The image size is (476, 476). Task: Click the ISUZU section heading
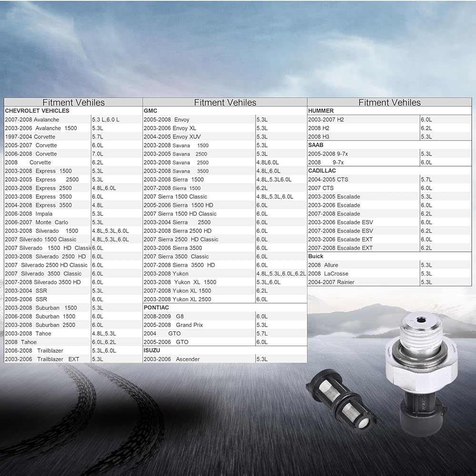coord(153,351)
